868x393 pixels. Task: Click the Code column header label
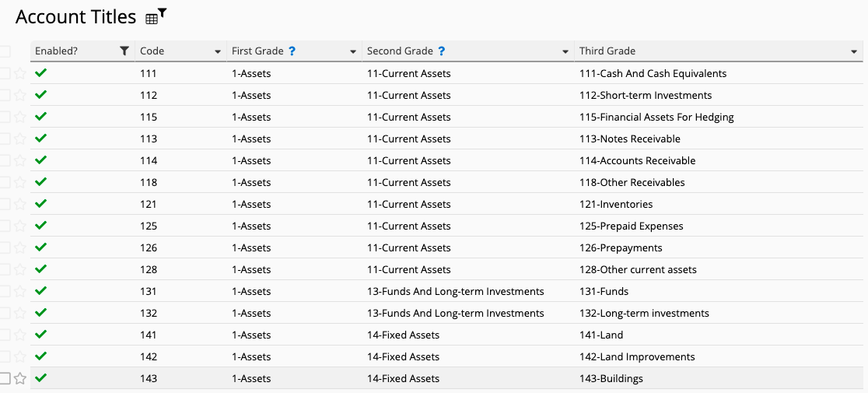pos(152,51)
